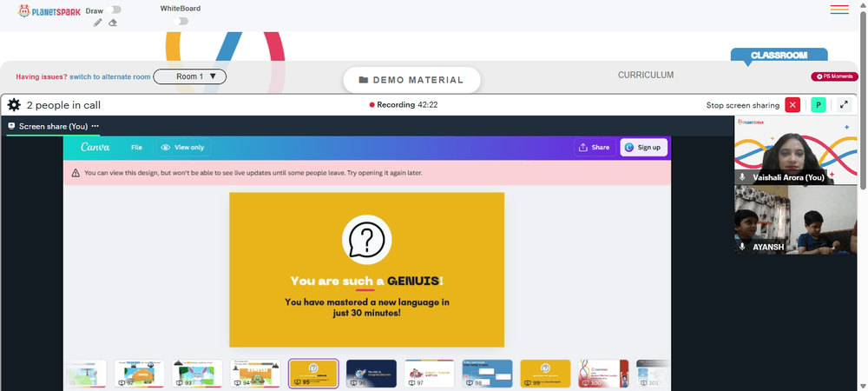
Task: Select slide thumbnail 100
Action: tap(604, 374)
